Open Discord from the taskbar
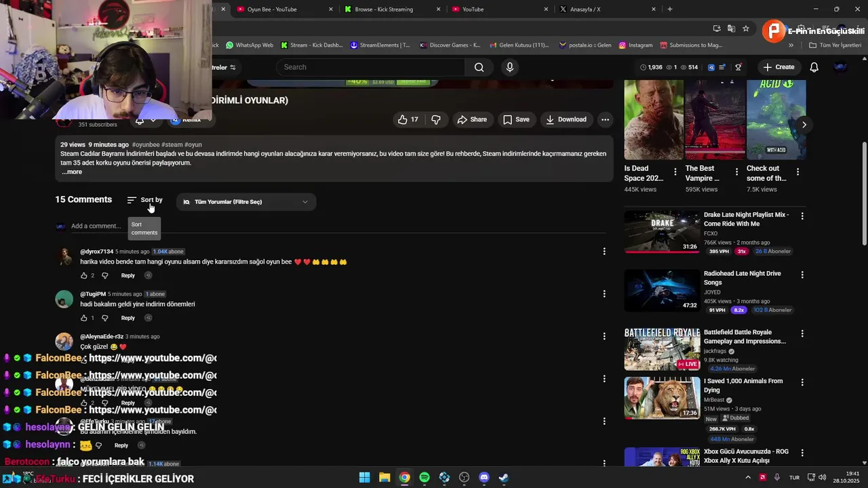The height and width of the screenshot is (488, 868). 484,477
